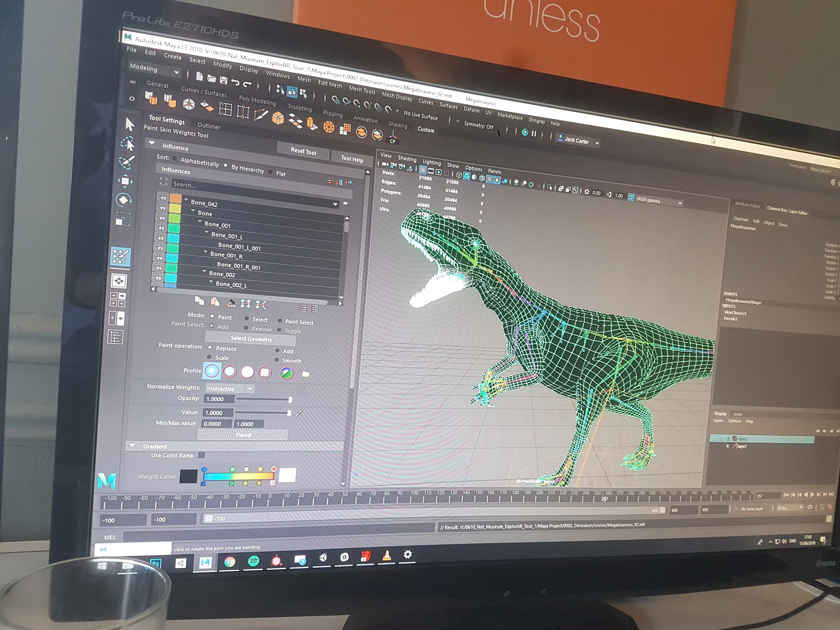Click the Spotify icon in taskbar
This screenshot has height=630, width=840.
point(253,561)
